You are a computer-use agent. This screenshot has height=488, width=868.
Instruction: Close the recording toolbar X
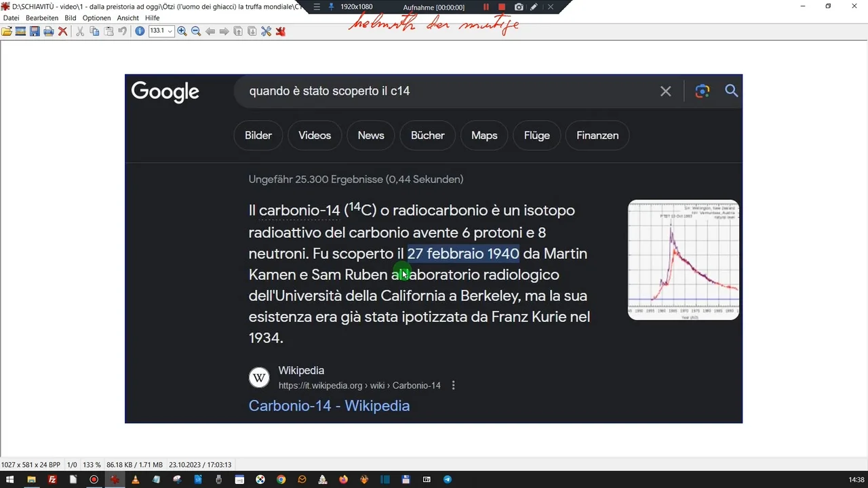pyautogui.click(x=550, y=7)
